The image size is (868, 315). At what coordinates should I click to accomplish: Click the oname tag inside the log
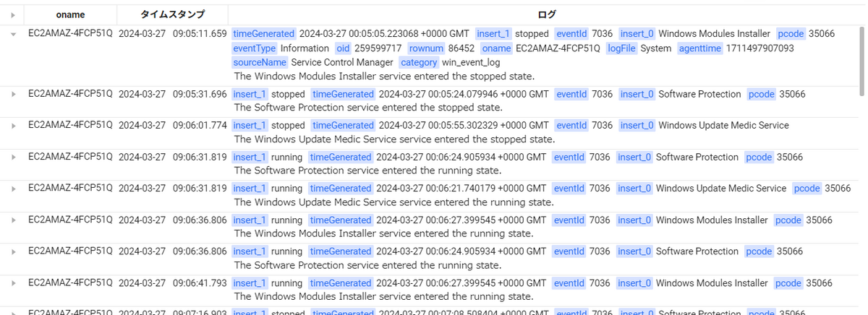(x=496, y=48)
